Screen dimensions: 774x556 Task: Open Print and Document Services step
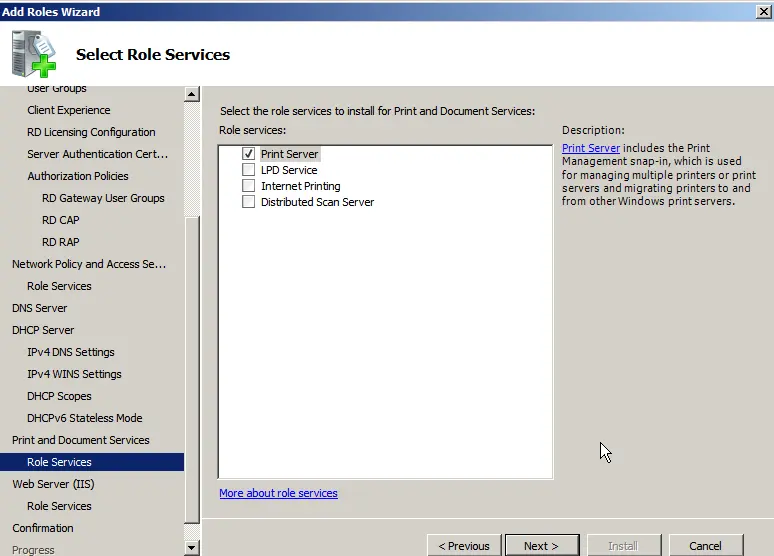(80, 440)
